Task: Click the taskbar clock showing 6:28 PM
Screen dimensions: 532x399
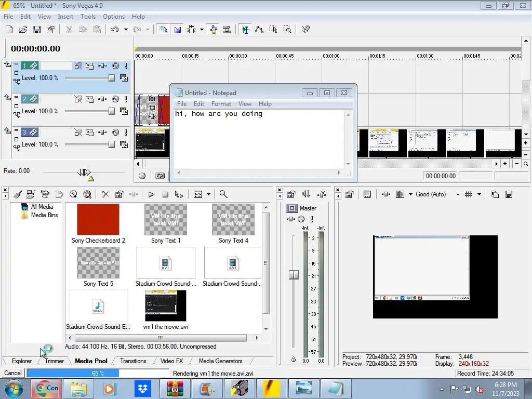Action: click(x=506, y=385)
